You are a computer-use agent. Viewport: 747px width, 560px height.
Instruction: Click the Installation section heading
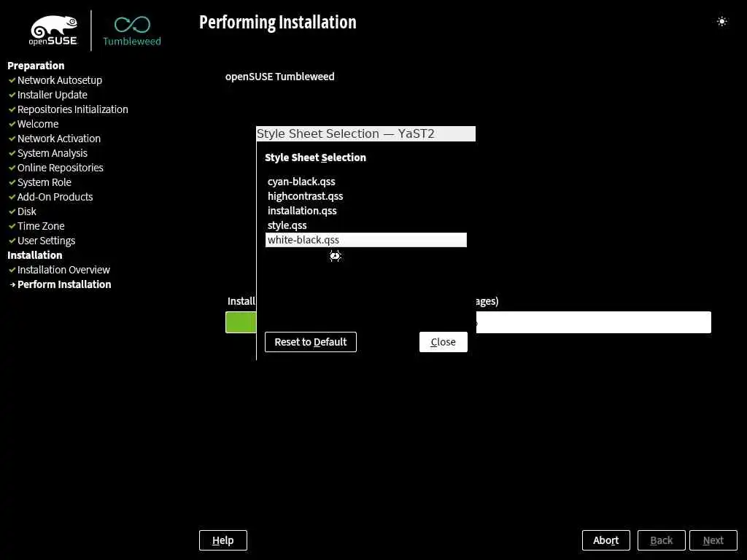click(x=35, y=255)
